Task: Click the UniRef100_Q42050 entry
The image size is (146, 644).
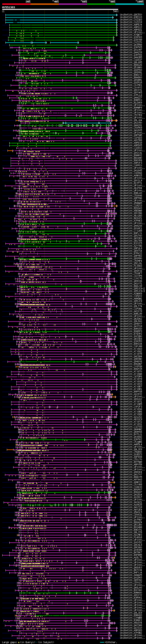Action: 131,123
